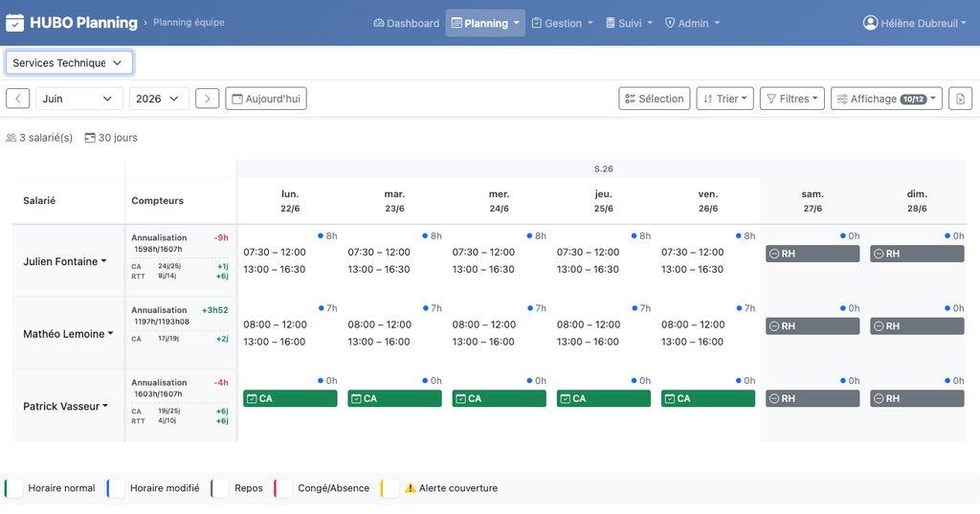
Task: Click the user avatar icon
Action: coord(870,23)
